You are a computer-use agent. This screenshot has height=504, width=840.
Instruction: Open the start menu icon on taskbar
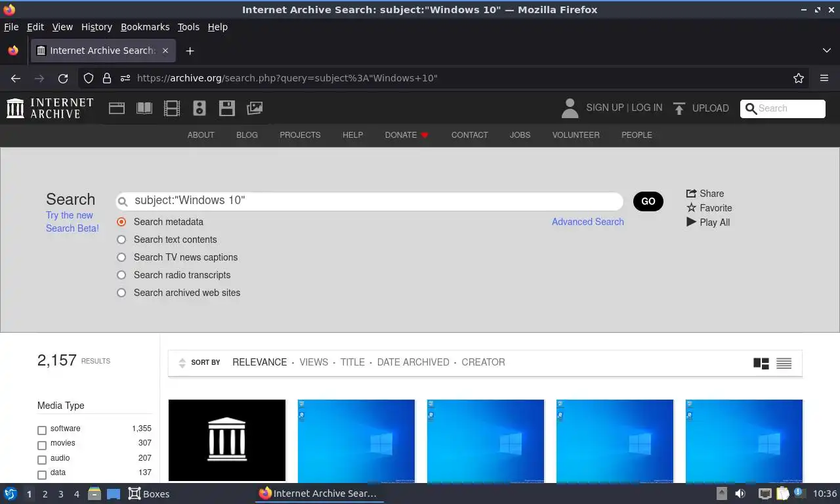[x=10, y=493]
